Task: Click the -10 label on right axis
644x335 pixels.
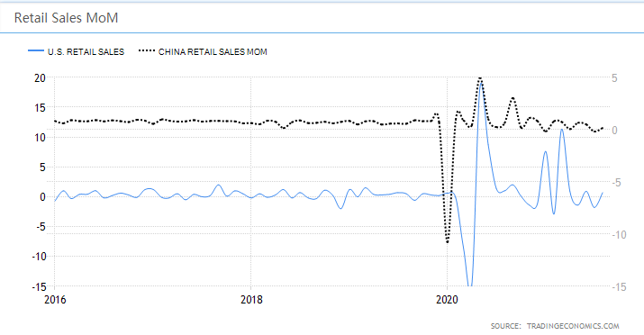Action: coord(620,235)
